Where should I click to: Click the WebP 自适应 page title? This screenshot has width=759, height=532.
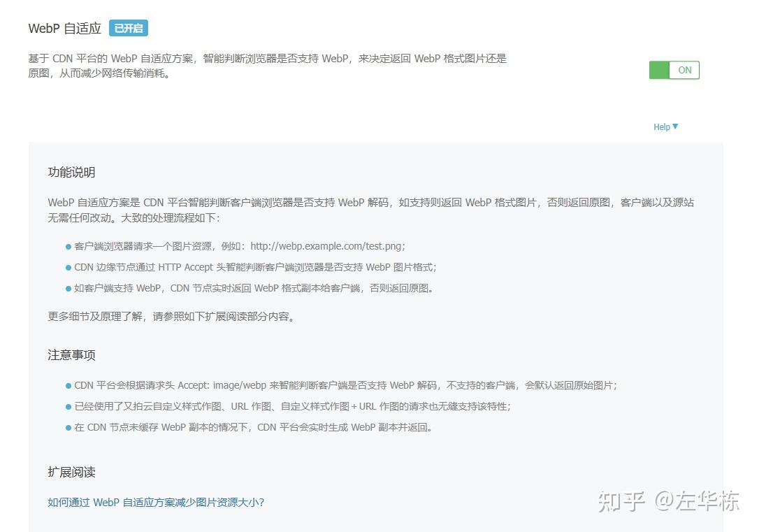point(64,28)
